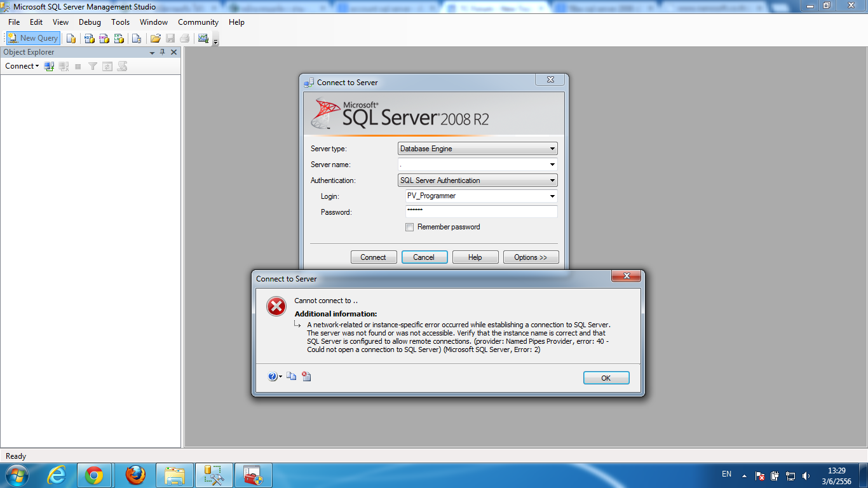
Task: Open the View menu
Action: pos(61,22)
